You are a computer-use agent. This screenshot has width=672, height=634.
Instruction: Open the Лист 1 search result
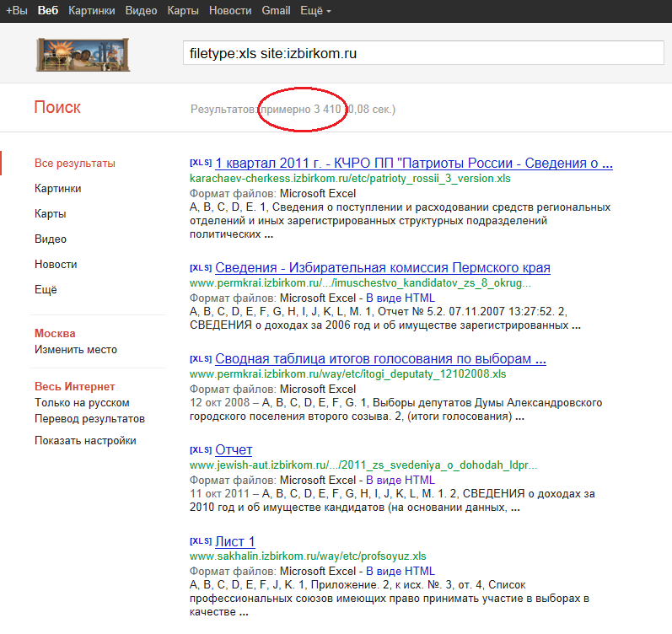tap(235, 542)
